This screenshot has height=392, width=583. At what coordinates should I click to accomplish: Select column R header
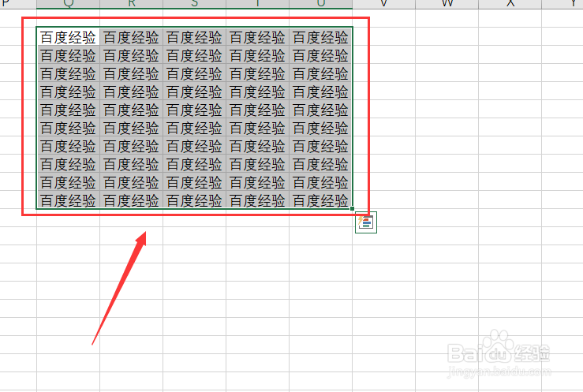pyautogui.click(x=131, y=4)
